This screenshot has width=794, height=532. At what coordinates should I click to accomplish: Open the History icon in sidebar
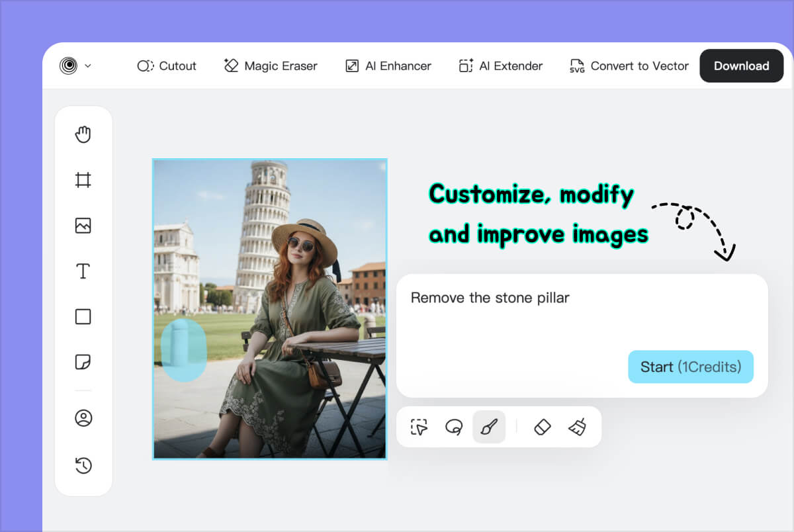[x=83, y=465]
